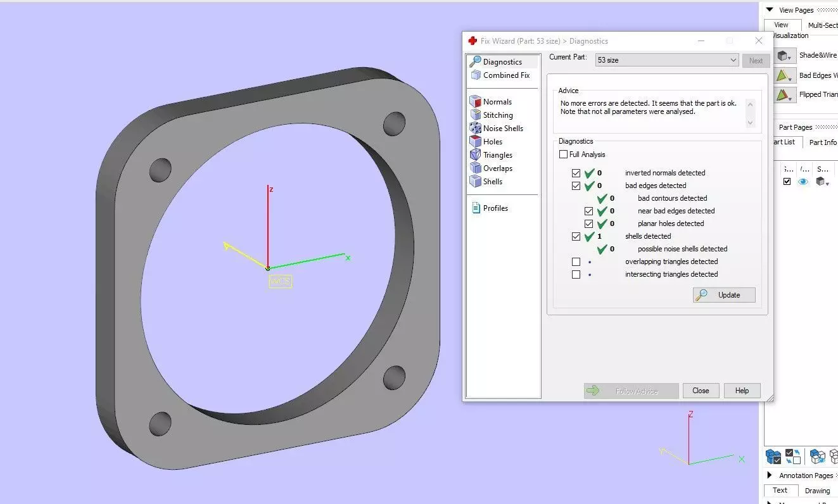This screenshot has width=838, height=504.
Task: Select the Normals fix option
Action: coord(491,101)
